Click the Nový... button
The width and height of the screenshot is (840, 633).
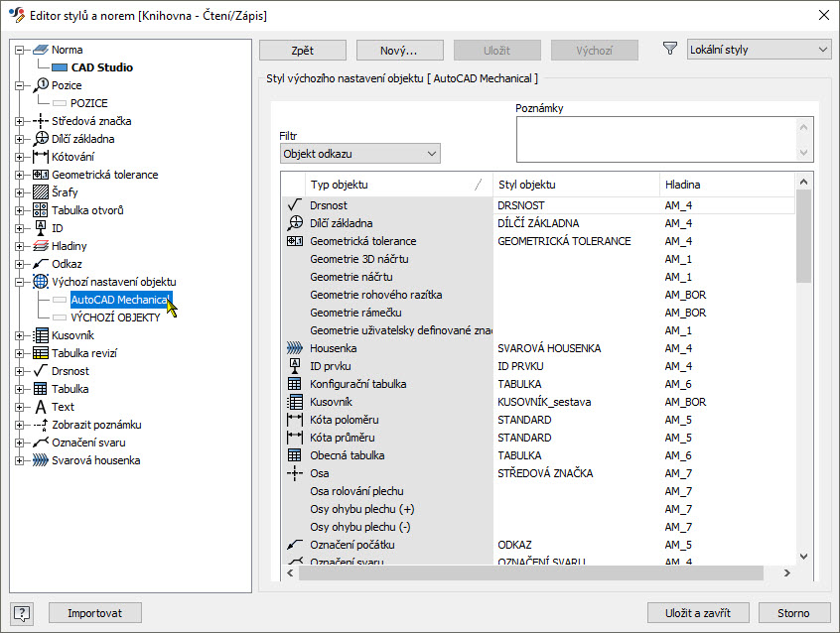(399, 51)
